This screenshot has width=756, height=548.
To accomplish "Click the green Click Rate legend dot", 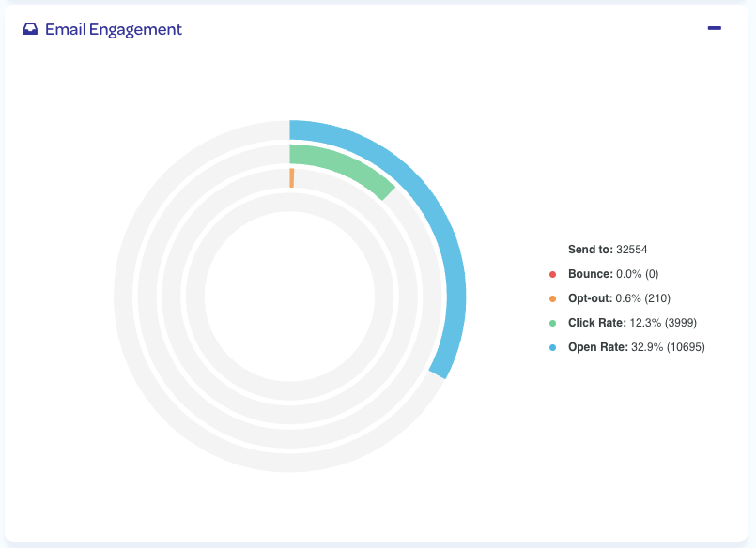I will pos(553,323).
